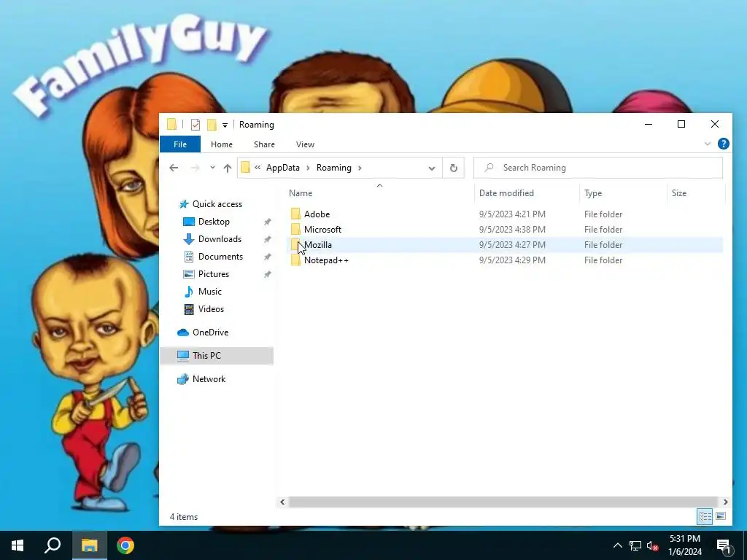Open Videos in navigation pane
The height and width of the screenshot is (560, 747).
point(211,309)
